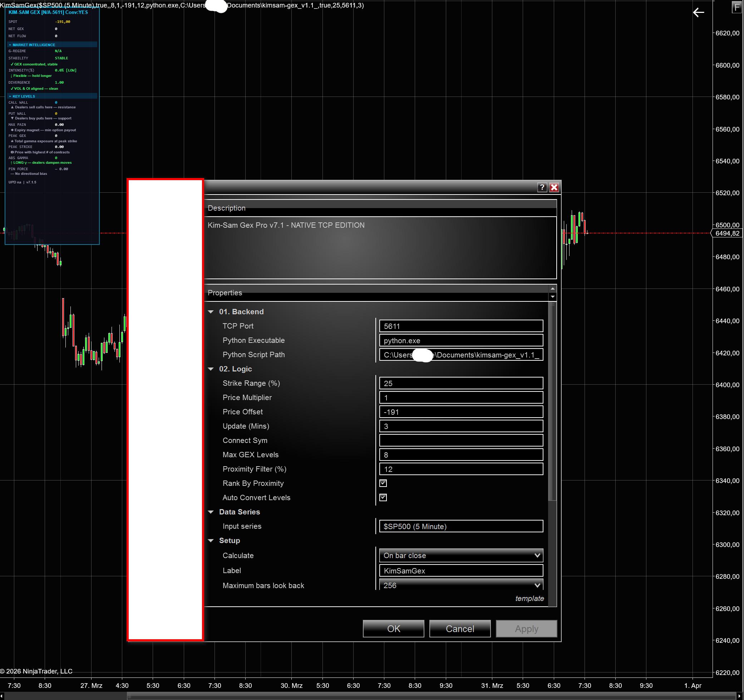
Task: Close the indicator properties dialog
Action: click(554, 188)
